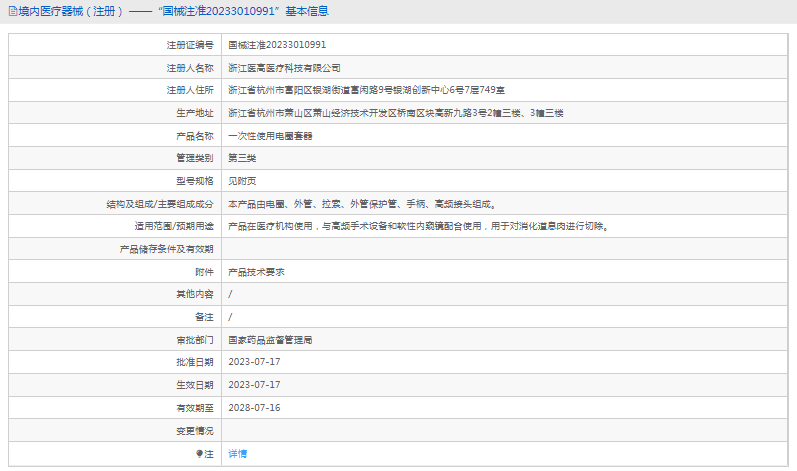Select the 注册人住所 address value
The height and width of the screenshot is (471, 797).
(x=366, y=90)
